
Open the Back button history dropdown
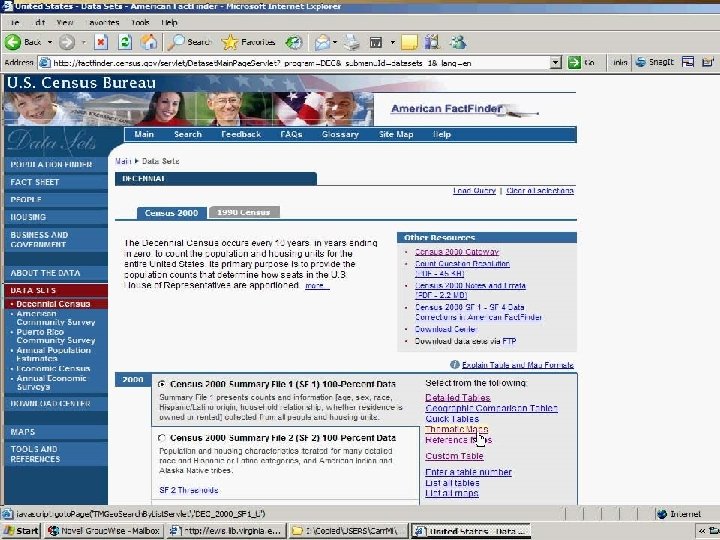pyautogui.click(x=50, y=42)
